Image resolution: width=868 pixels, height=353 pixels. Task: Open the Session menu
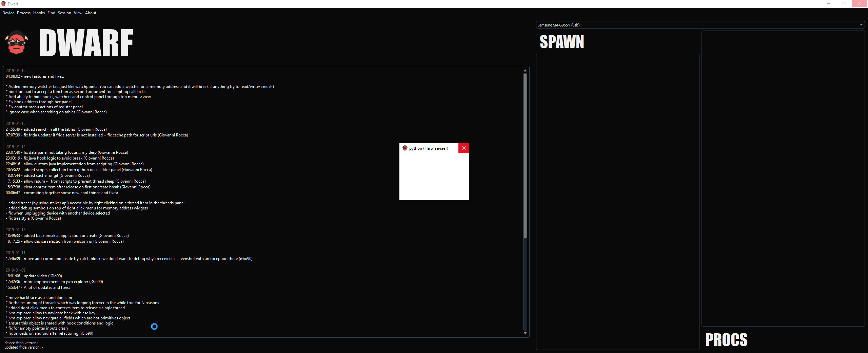pyautogui.click(x=64, y=13)
